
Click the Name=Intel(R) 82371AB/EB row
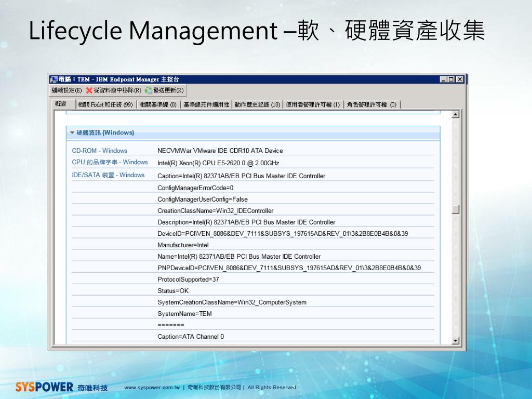pyautogui.click(x=239, y=257)
